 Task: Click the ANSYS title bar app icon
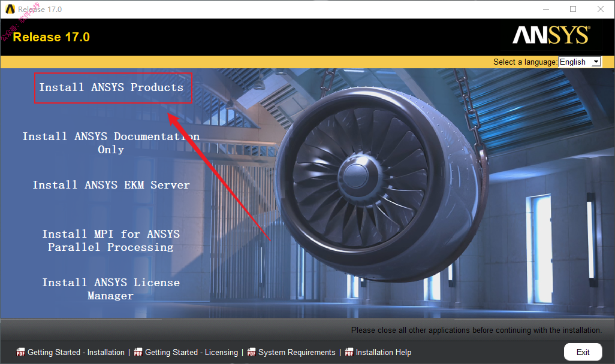10,9
